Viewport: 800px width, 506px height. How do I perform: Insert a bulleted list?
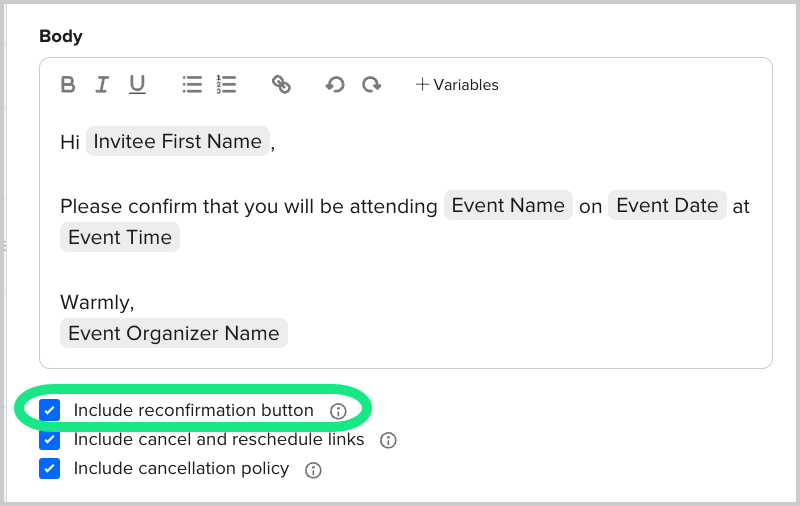click(x=192, y=85)
